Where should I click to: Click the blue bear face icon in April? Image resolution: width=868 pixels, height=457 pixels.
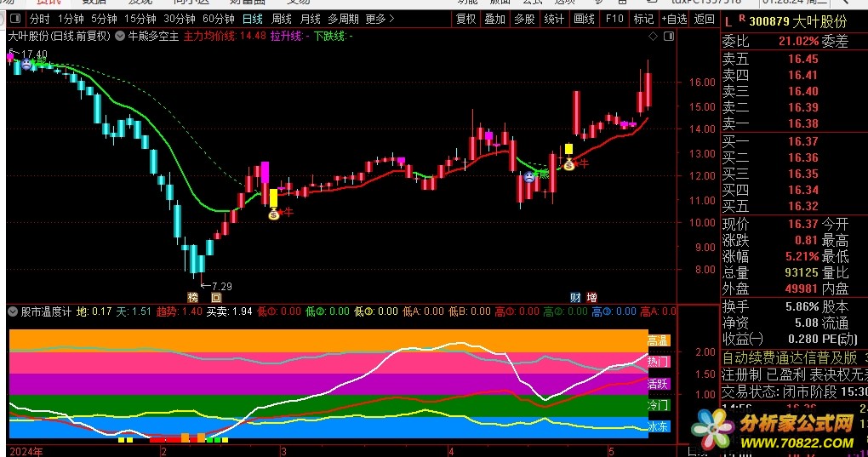tap(529, 177)
